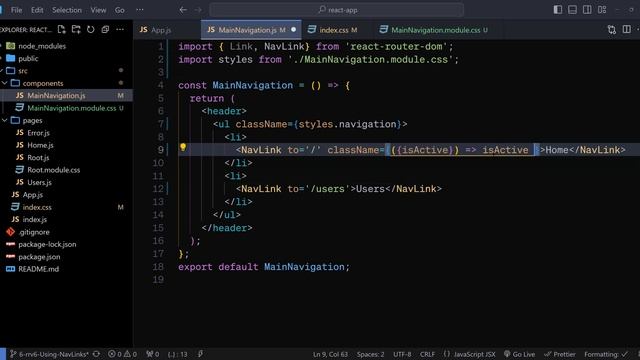640x360 pixels.
Task: Click the unsaved dot on MainNavigation.js tab
Action: click(293, 30)
